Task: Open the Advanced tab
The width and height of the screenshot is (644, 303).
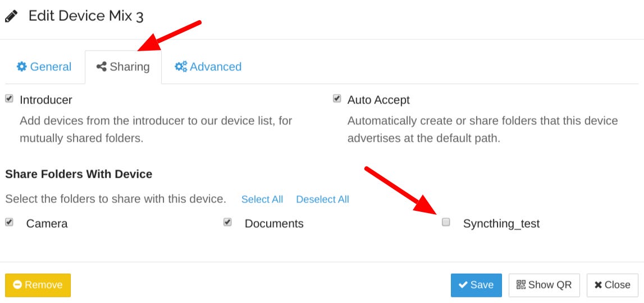Action: pos(208,67)
